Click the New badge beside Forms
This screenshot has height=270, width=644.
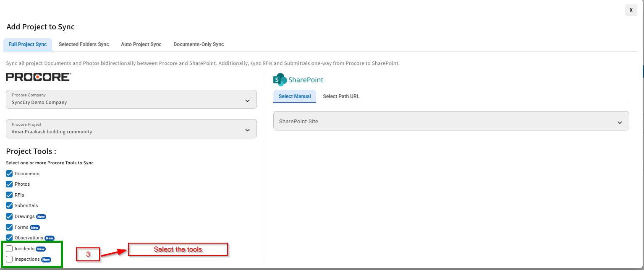[x=35, y=228]
